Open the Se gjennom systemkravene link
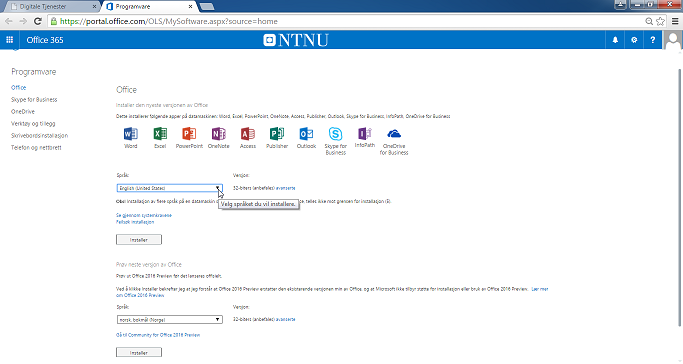The image size is (683, 364). [144, 215]
